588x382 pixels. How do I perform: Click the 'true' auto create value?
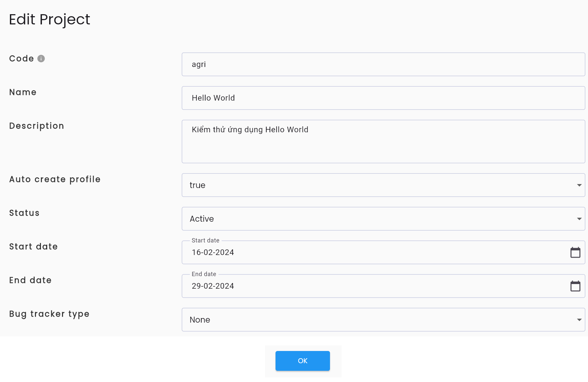(197, 185)
